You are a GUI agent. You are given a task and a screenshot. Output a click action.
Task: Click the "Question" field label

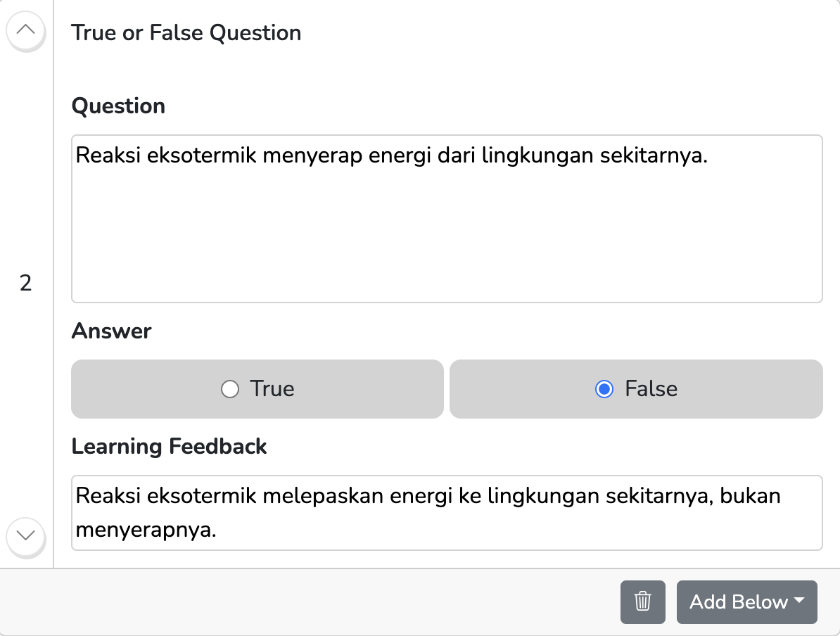[x=118, y=106]
